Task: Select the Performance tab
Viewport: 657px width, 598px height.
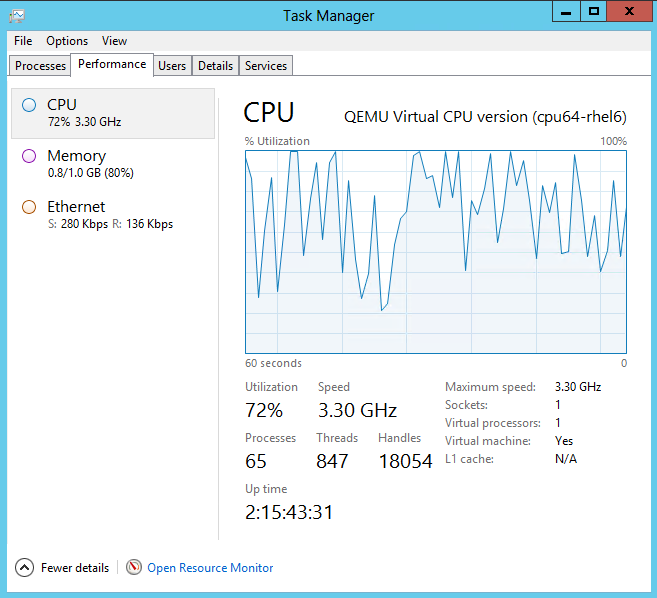Action: 112,64
